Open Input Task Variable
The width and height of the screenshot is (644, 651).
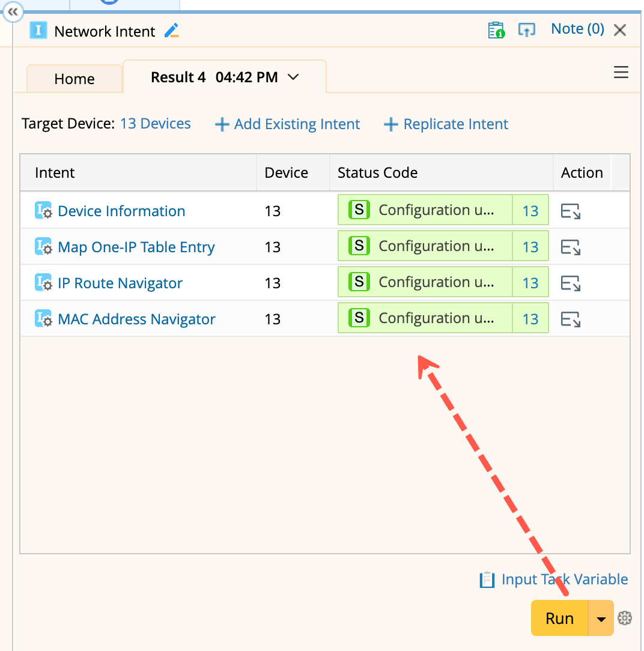pos(564,579)
